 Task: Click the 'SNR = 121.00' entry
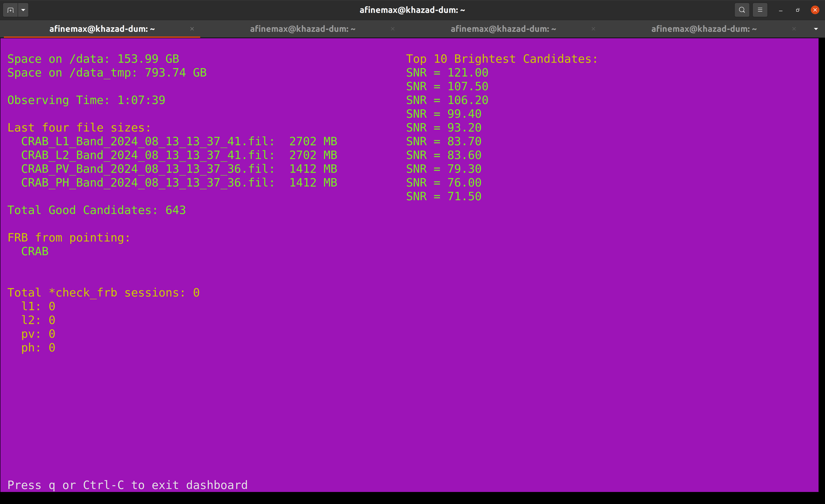(447, 73)
